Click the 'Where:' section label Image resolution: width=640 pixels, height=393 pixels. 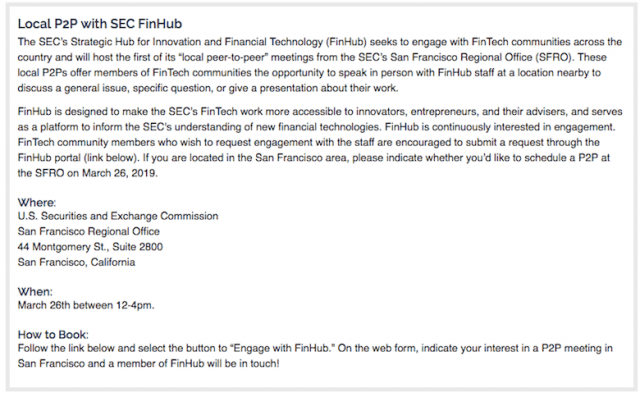pyautogui.click(x=37, y=202)
